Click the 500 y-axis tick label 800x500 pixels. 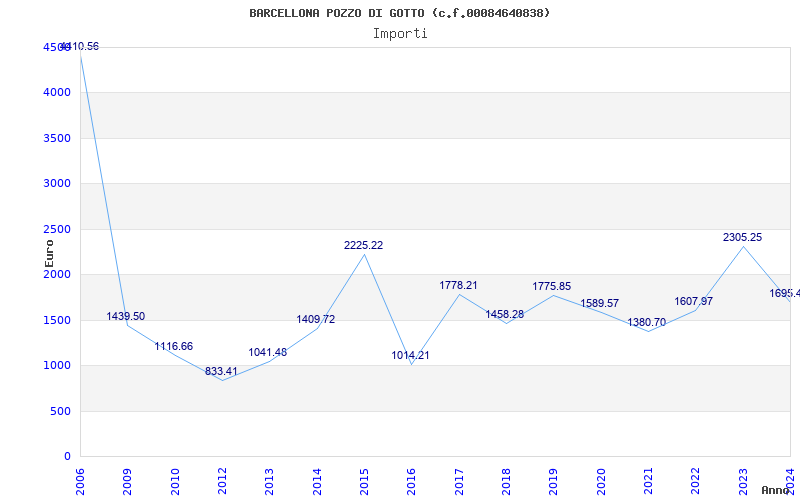[60, 411]
